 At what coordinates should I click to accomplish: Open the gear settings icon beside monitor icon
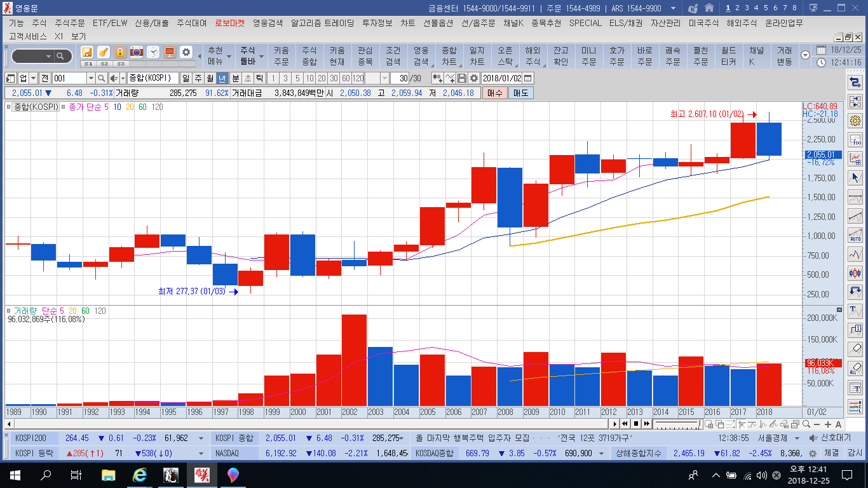tap(186, 53)
